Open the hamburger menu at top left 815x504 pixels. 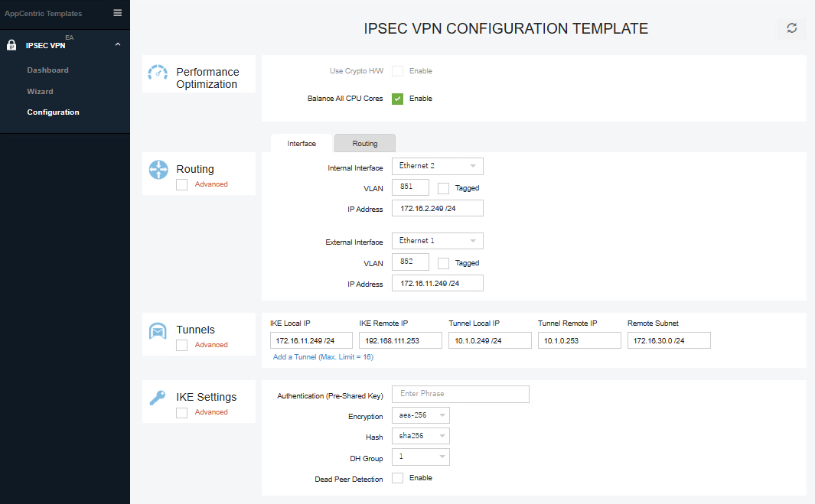click(117, 13)
